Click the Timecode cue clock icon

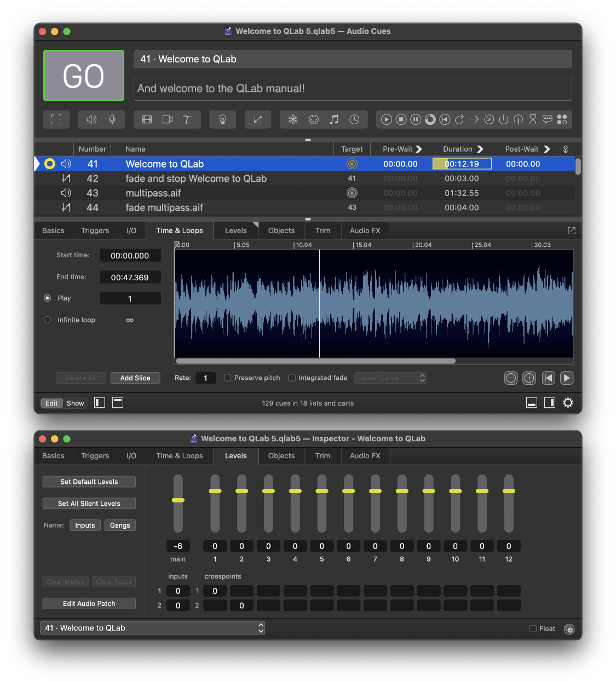[x=355, y=119]
